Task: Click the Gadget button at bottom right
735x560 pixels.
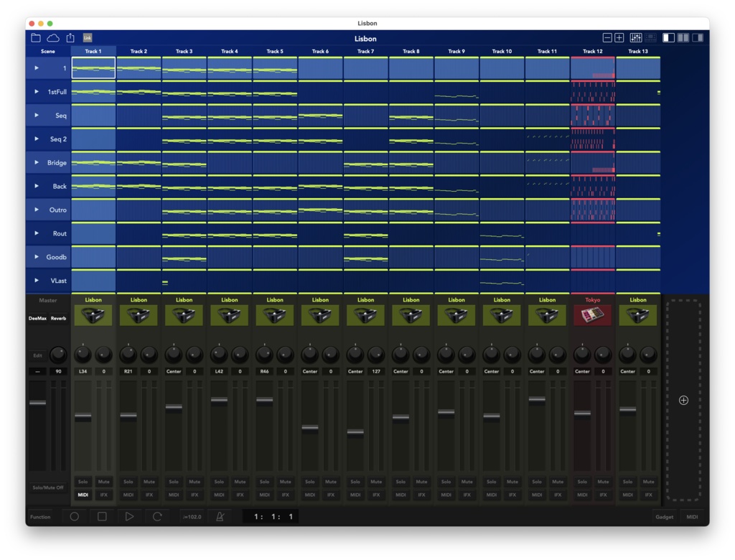Action: point(665,516)
